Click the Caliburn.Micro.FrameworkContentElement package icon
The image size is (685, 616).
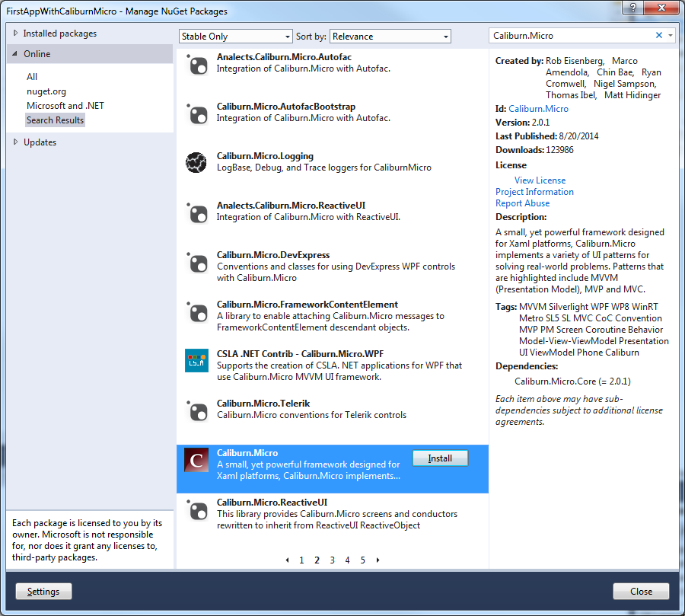pyautogui.click(x=197, y=311)
